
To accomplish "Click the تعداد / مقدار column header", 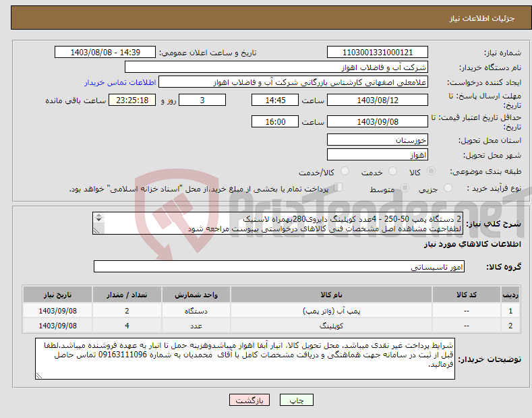I will tap(127, 295).
